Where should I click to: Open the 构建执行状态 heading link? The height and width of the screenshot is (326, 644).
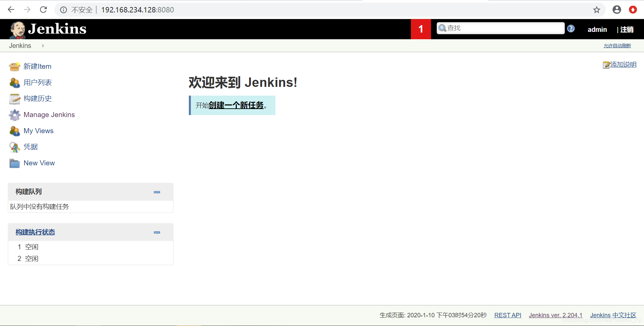coord(35,232)
